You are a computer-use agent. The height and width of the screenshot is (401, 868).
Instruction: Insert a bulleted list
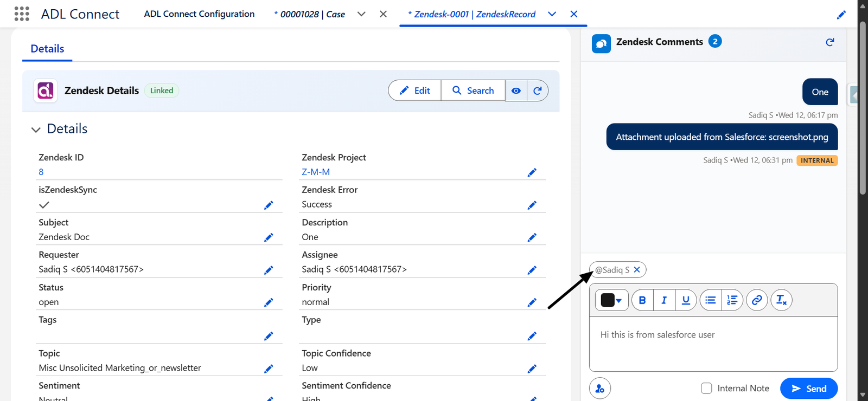711,300
